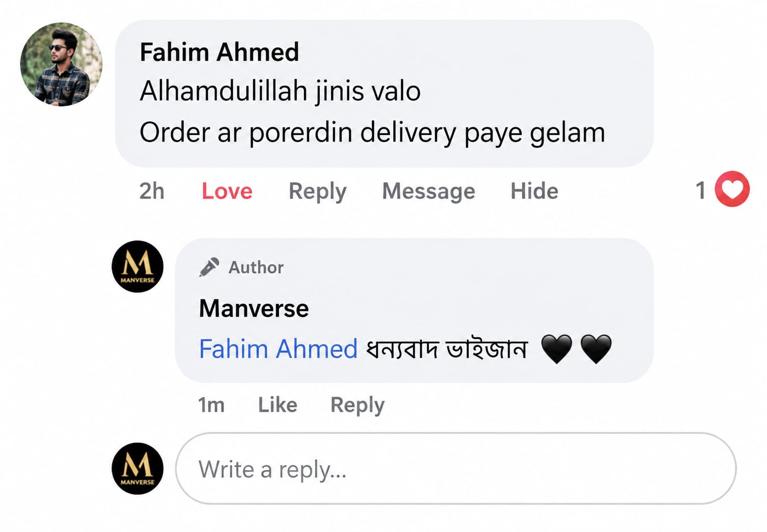The width and height of the screenshot is (767, 532).
Task: Click the second black heart emoji
Action: click(596, 349)
